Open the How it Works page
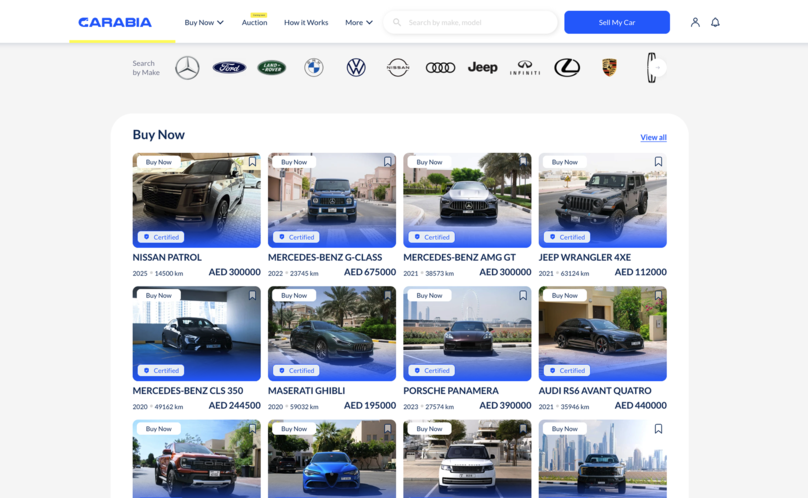The height and width of the screenshot is (498, 808). [x=306, y=22]
